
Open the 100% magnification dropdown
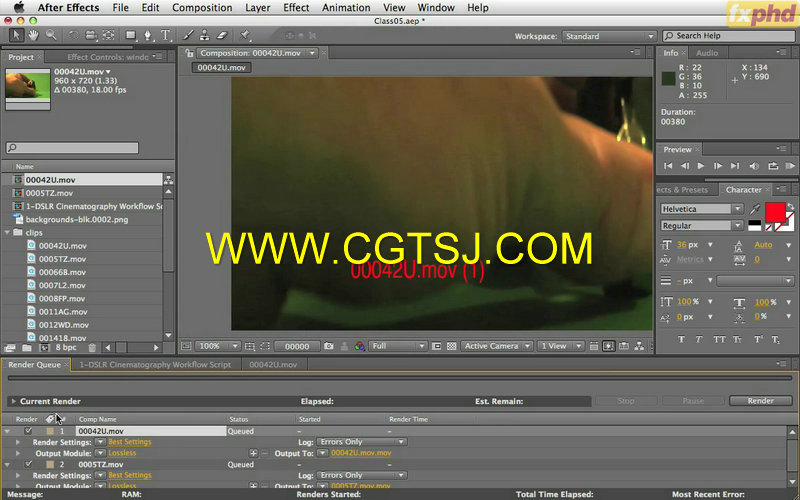pyautogui.click(x=217, y=346)
